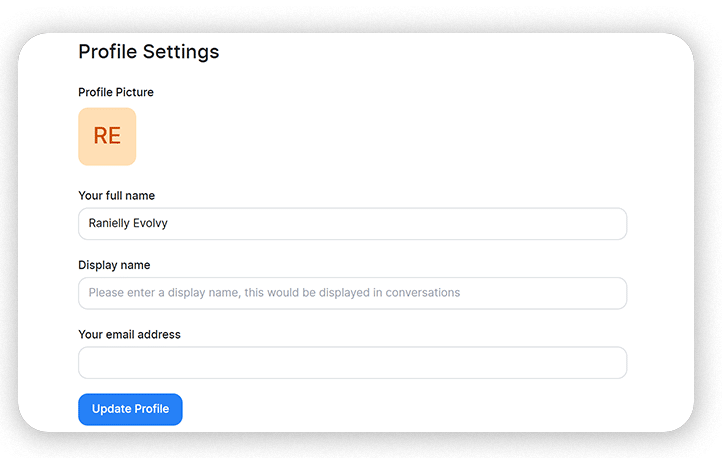The image size is (722, 458).
Task: Click the "Display name" label text
Action: (x=114, y=265)
